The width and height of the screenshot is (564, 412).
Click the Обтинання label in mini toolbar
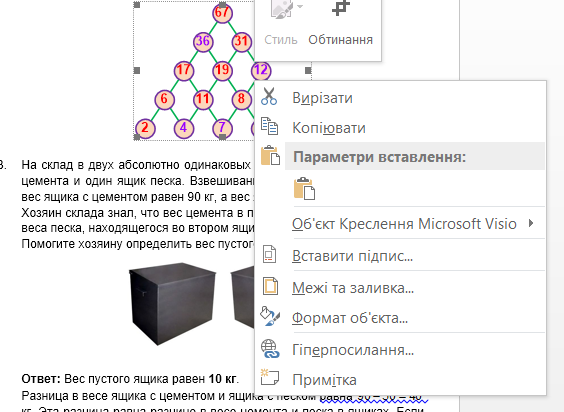coord(340,40)
